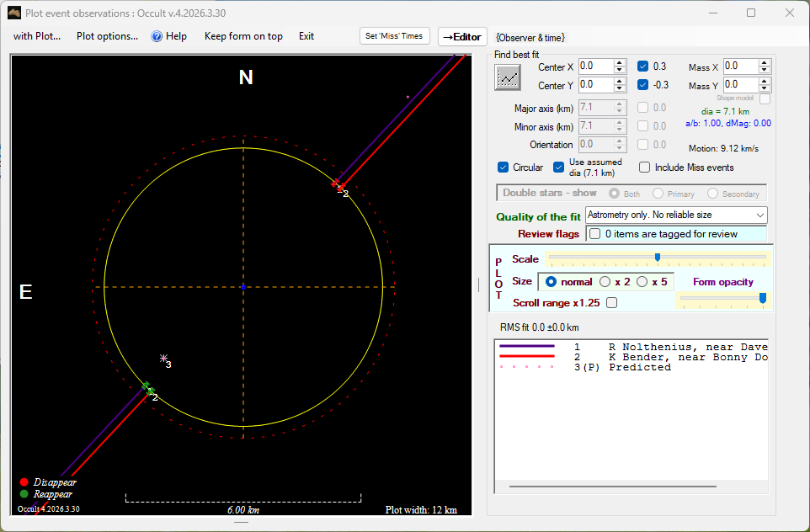Click the 6.00 km scale bar label
The width and height of the screenshot is (810, 532).
pyautogui.click(x=243, y=510)
